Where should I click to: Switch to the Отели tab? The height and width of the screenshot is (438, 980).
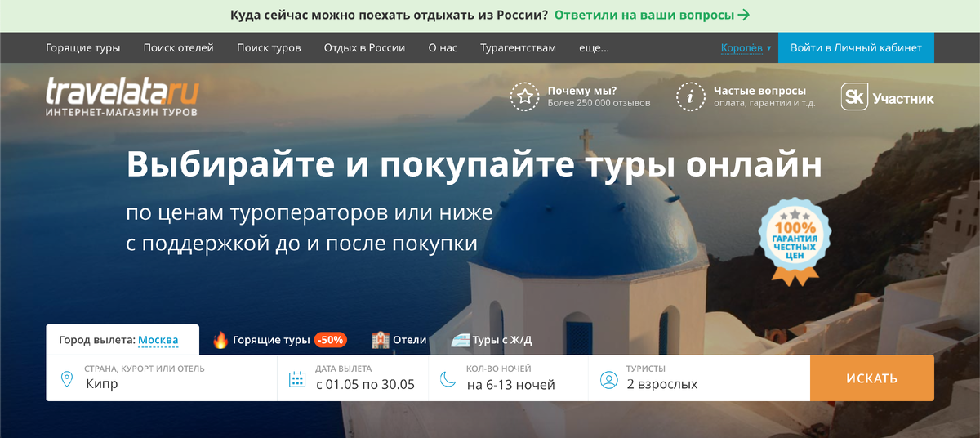(x=399, y=340)
